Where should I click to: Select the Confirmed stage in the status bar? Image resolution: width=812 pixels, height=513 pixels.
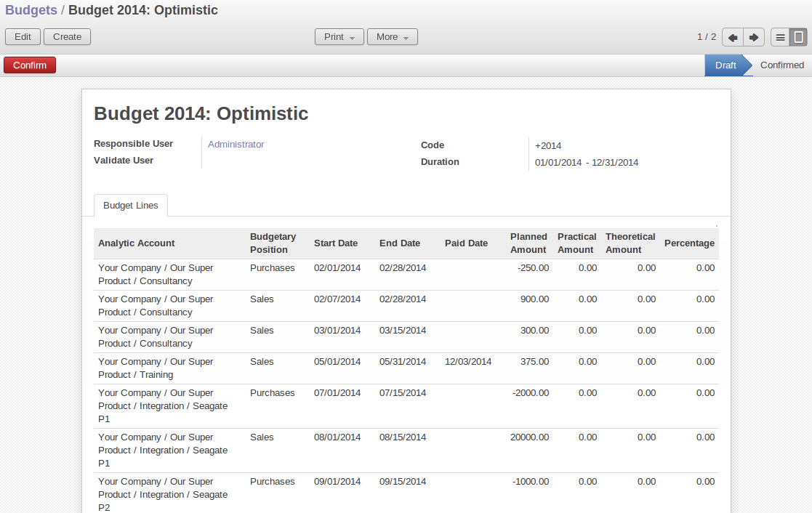click(781, 65)
